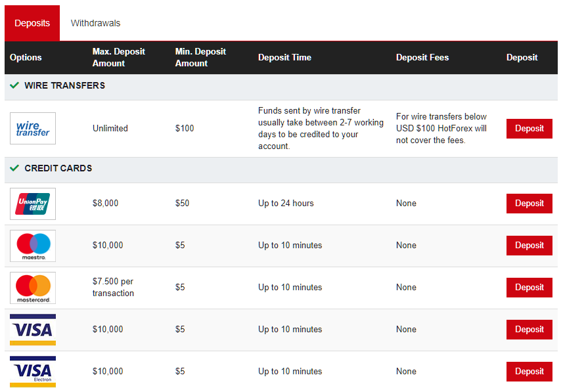
Task: Click the UnionPay card logo
Action: [x=33, y=204]
